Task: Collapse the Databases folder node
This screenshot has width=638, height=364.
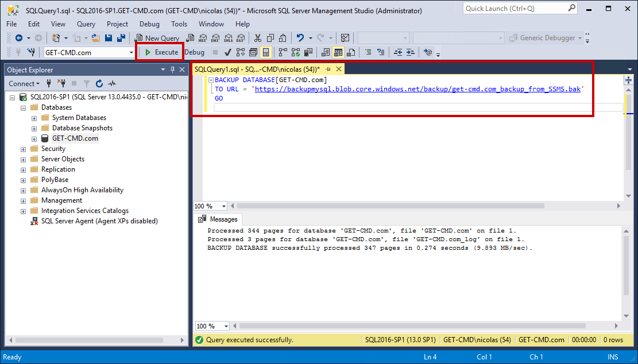Action: point(23,108)
